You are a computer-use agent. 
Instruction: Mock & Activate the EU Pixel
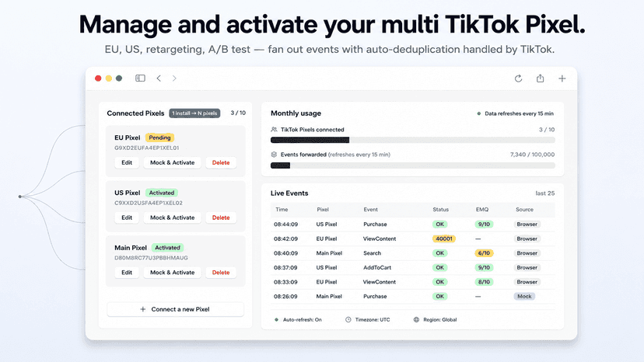(x=172, y=162)
